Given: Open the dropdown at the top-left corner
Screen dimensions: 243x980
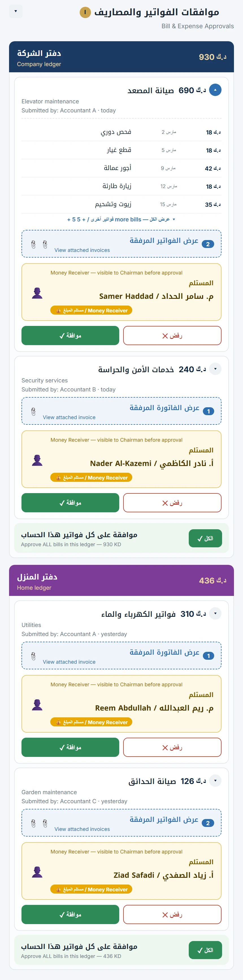Looking at the screenshot, I should coord(16,11).
